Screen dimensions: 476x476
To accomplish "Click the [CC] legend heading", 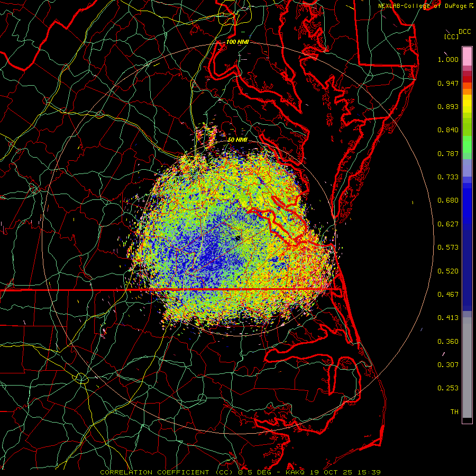I will 451,36.
